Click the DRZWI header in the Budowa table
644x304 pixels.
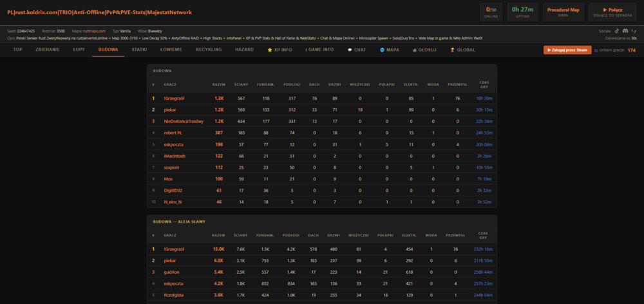click(335, 84)
